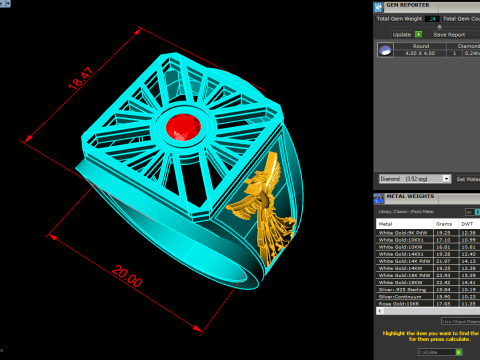
Task: Click the Update button
Action: (x=402, y=35)
